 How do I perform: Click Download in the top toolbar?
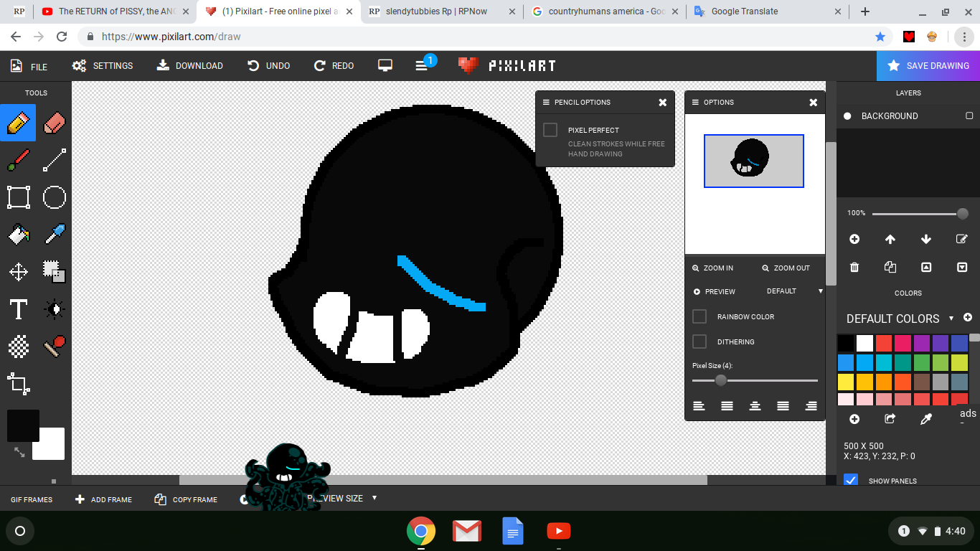pyautogui.click(x=190, y=65)
